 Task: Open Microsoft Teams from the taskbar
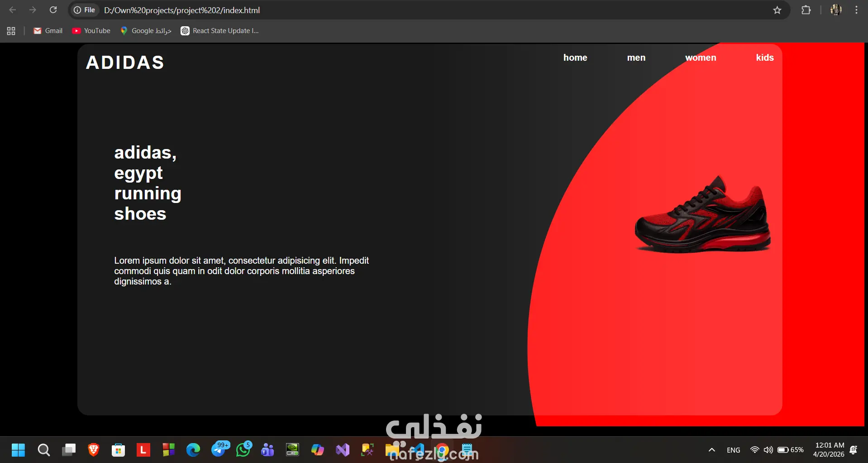point(268,450)
